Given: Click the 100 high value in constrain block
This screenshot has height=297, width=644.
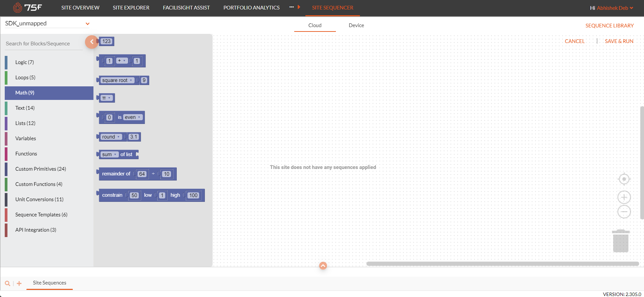Looking at the screenshot, I should click(193, 195).
